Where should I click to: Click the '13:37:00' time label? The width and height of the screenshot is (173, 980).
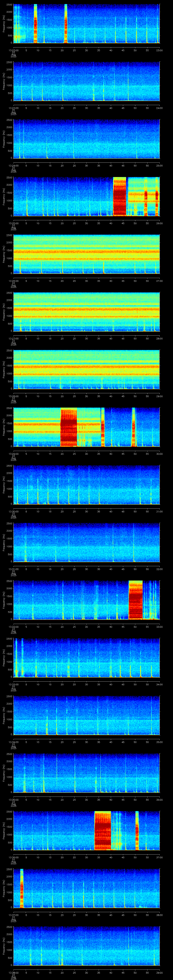coord(14,915)
